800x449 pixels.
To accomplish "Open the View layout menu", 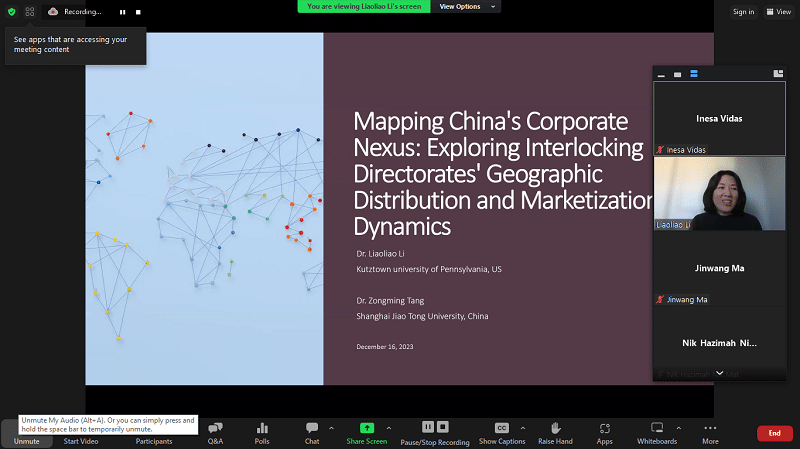I will click(x=778, y=12).
